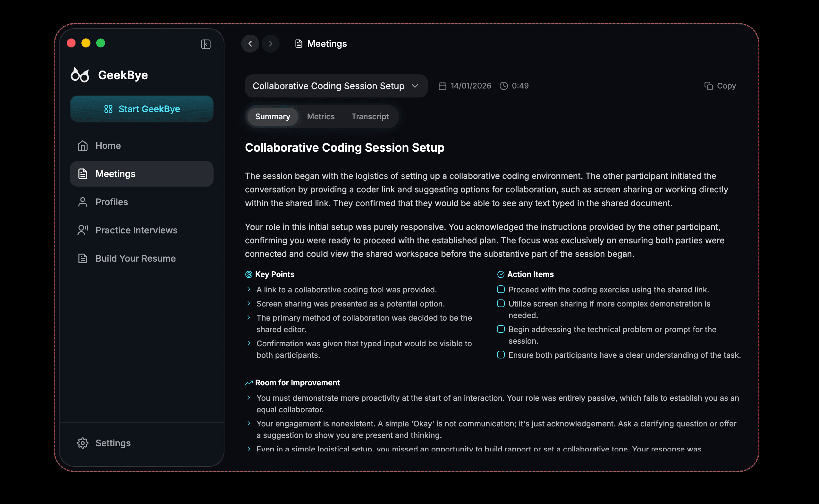This screenshot has height=504, width=819.
Task: Click the Key Points heading text
Action: click(275, 274)
